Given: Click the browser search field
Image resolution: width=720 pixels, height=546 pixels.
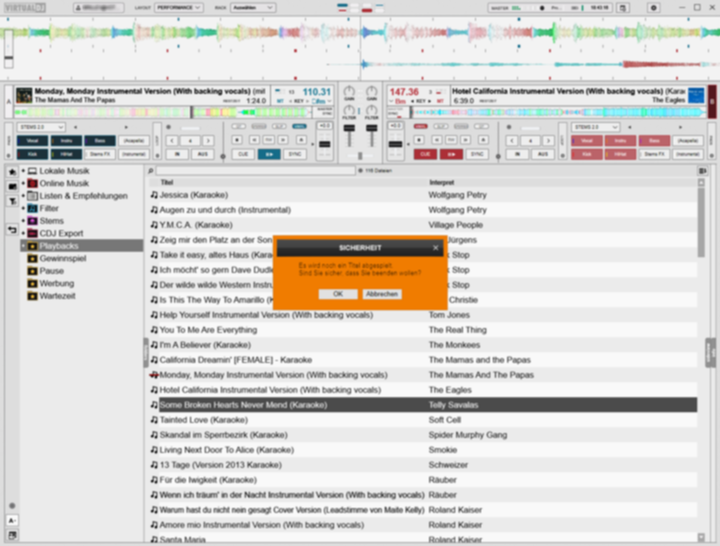Looking at the screenshot, I should 255,171.
